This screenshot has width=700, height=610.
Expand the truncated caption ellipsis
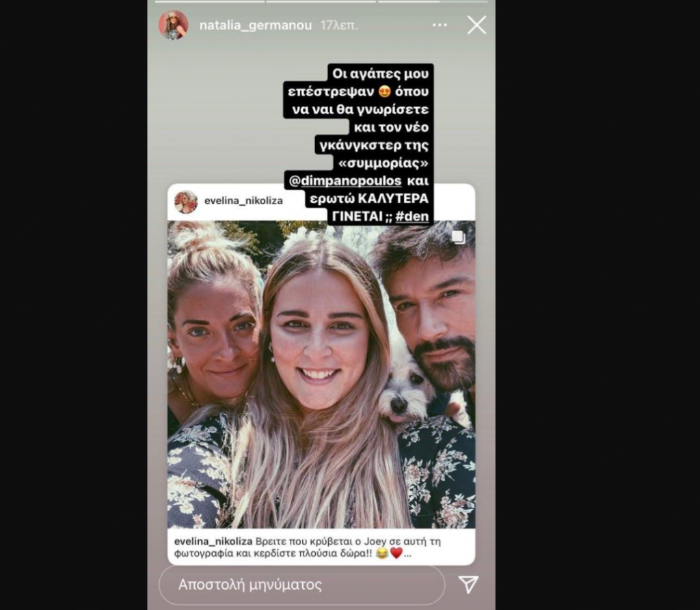(407, 555)
